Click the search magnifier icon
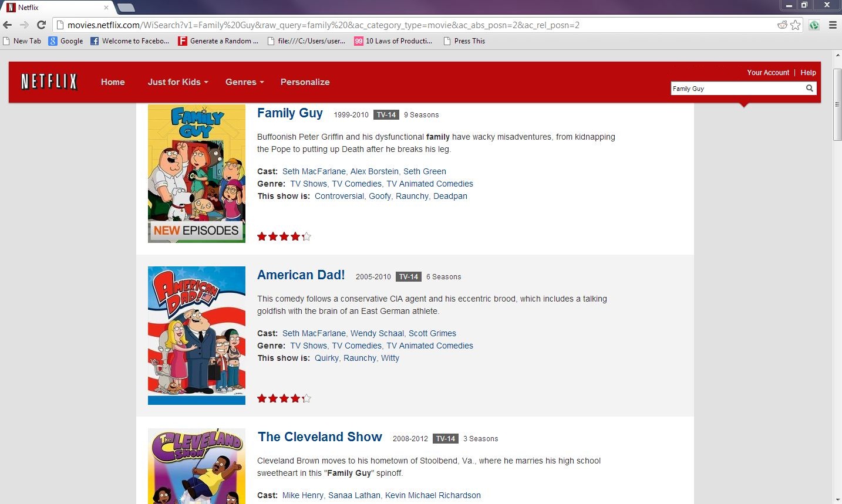Image resolution: width=842 pixels, height=504 pixels. tap(809, 89)
